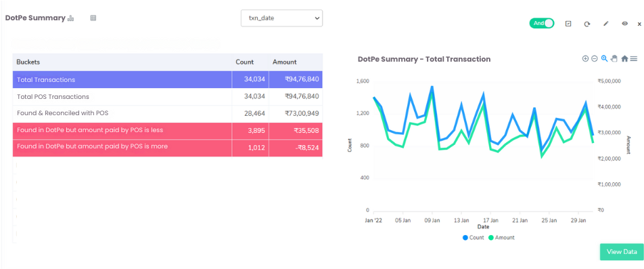Viewport: 644px width, 269px height.
Task: Switch to the table grid view icon
Action: pyautogui.click(x=93, y=18)
